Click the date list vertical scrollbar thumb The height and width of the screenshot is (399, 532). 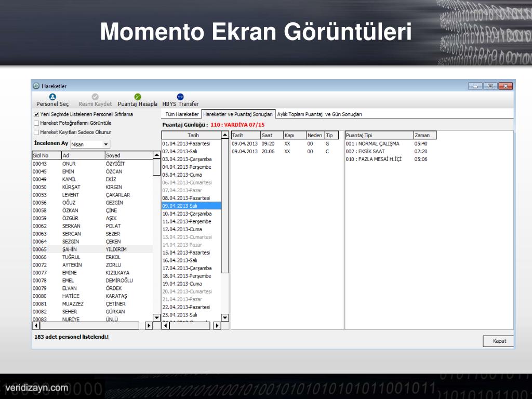click(x=225, y=206)
